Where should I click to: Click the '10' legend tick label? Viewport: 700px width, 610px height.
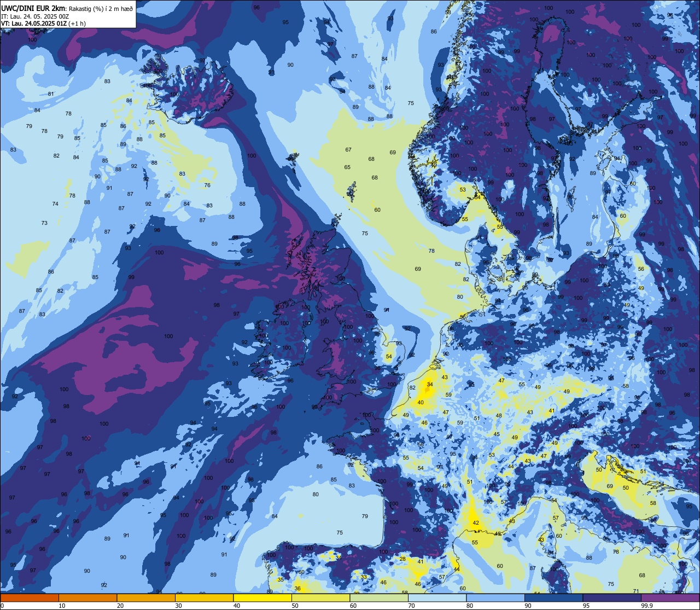(x=62, y=606)
